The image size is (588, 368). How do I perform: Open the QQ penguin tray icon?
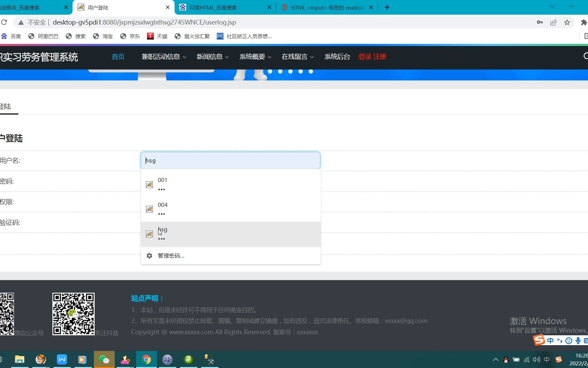point(506,359)
